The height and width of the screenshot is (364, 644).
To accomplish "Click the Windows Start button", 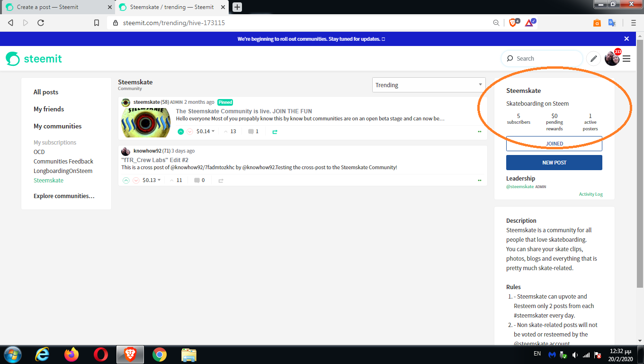I will [x=12, y=355].
